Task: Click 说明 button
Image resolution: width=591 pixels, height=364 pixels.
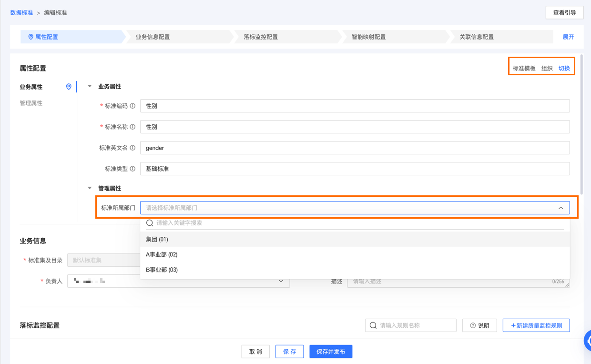Action: tap(479, 325)
